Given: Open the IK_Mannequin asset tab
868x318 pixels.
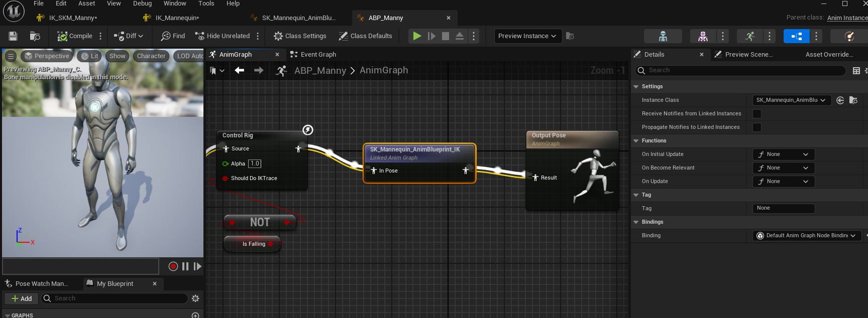Looking at the screenshot, I should 177,18.
